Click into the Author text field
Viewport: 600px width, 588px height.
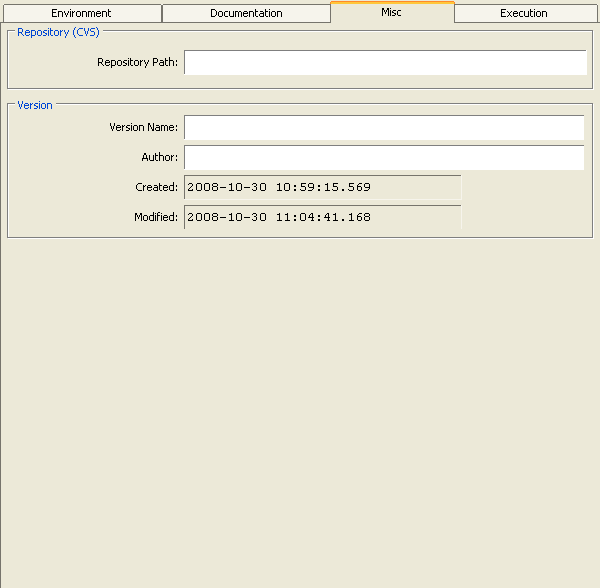coord(384,158)
